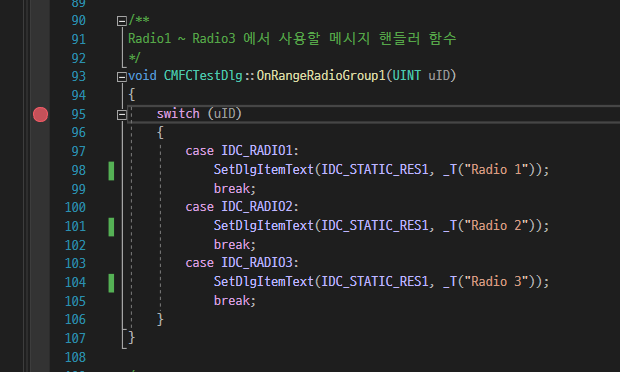
Task: Collapse the OnRangeRadioGroup1 function at line 93
Action: [122, 77]
